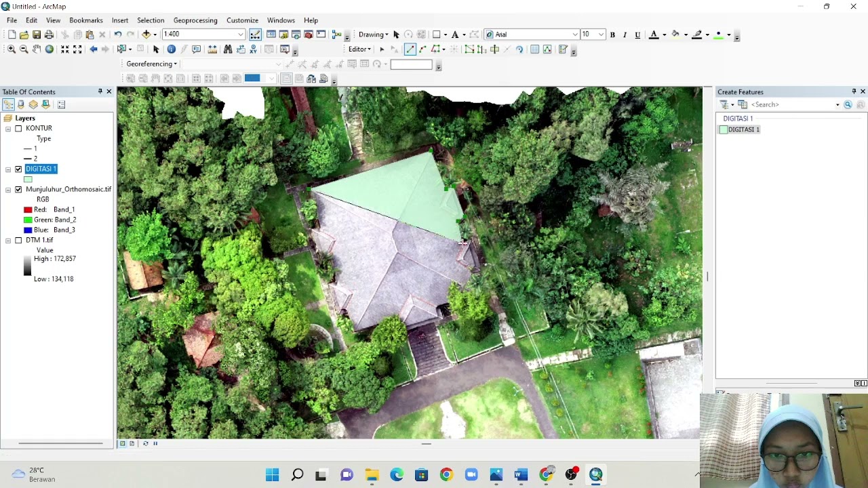Open the File menu
This screenshot has width=868, height=488.
pos(12,20)
